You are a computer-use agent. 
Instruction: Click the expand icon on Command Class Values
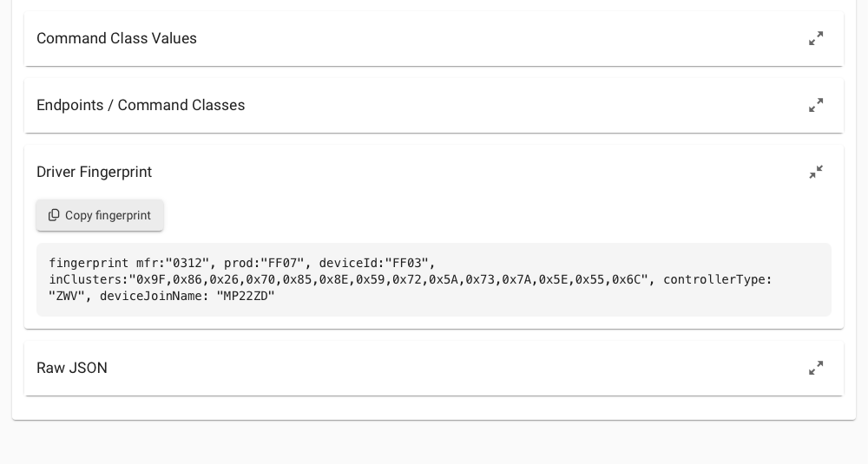[816, 38]
